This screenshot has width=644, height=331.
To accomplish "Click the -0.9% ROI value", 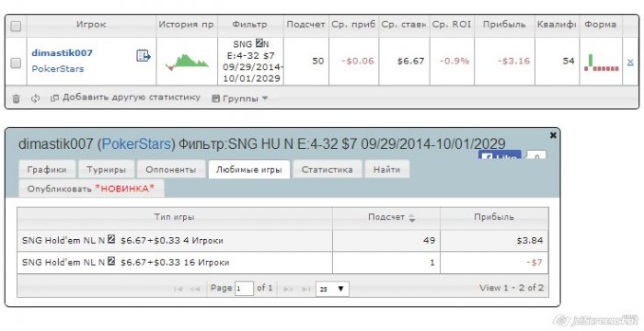I will click(454, 62).
